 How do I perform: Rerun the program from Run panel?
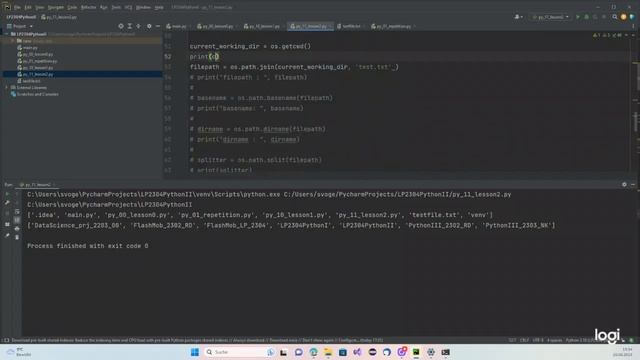coord(7,194)
